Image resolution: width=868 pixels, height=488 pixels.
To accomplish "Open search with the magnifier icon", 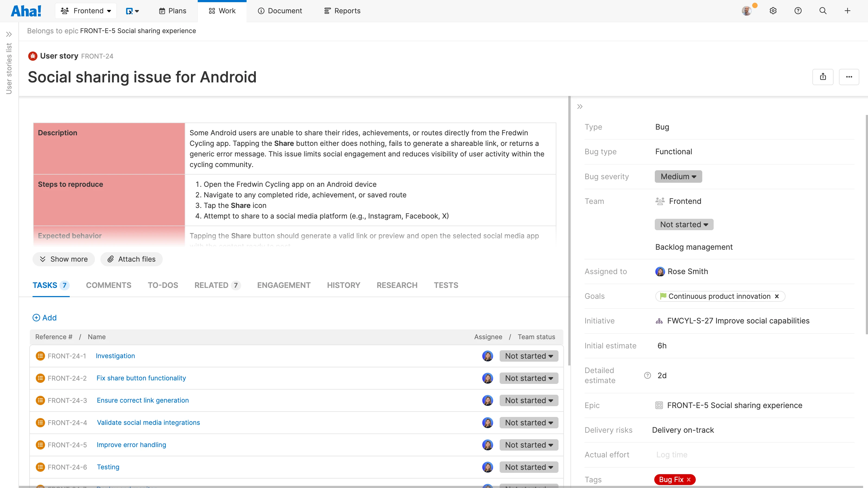I will [823, 11].
